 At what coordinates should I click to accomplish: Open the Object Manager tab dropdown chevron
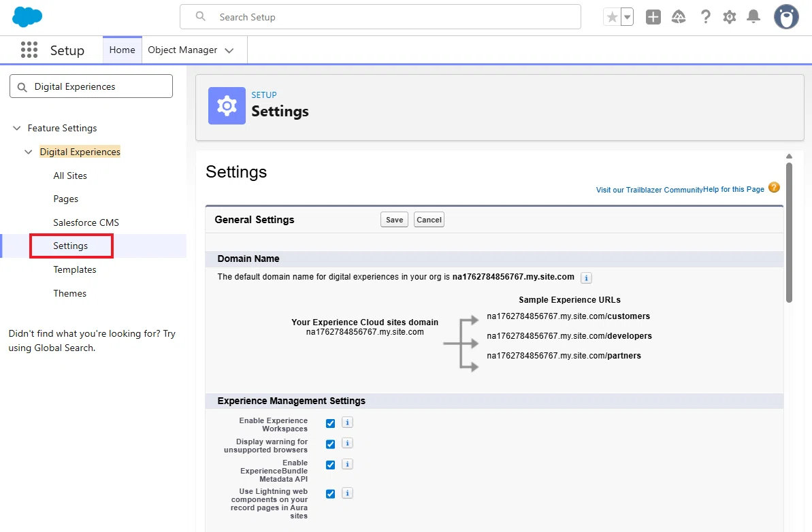click(229, 50)
